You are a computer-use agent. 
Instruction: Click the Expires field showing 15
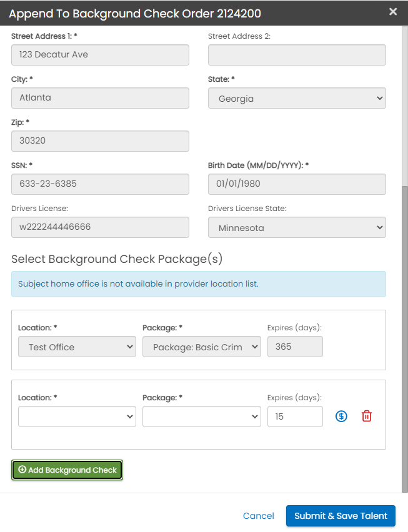coord(295,416)
